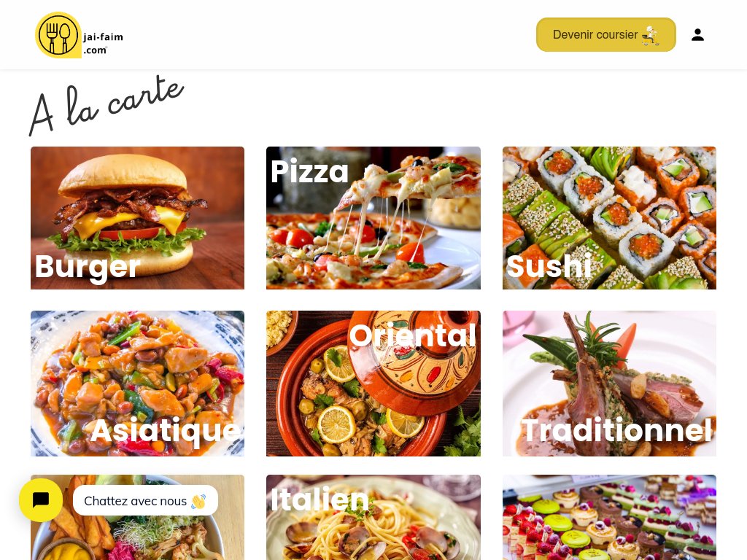The height and width of the screenshot is (560, 747).
Task: Click the jai-faim .com brand text
Action: (103, 43)
